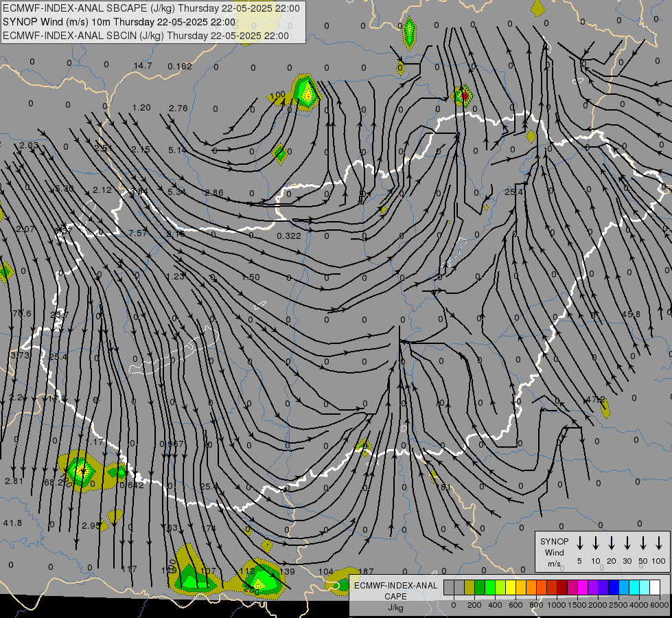The width and height of the screenshot is (672, 618).
Task: Click the 1.23 grid value
Action: [175, 276]
